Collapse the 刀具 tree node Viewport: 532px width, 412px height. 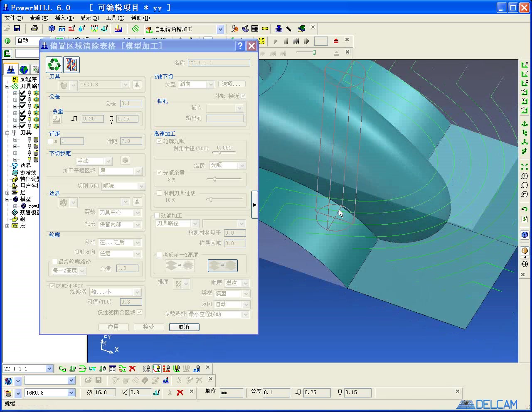click(7, 133)
